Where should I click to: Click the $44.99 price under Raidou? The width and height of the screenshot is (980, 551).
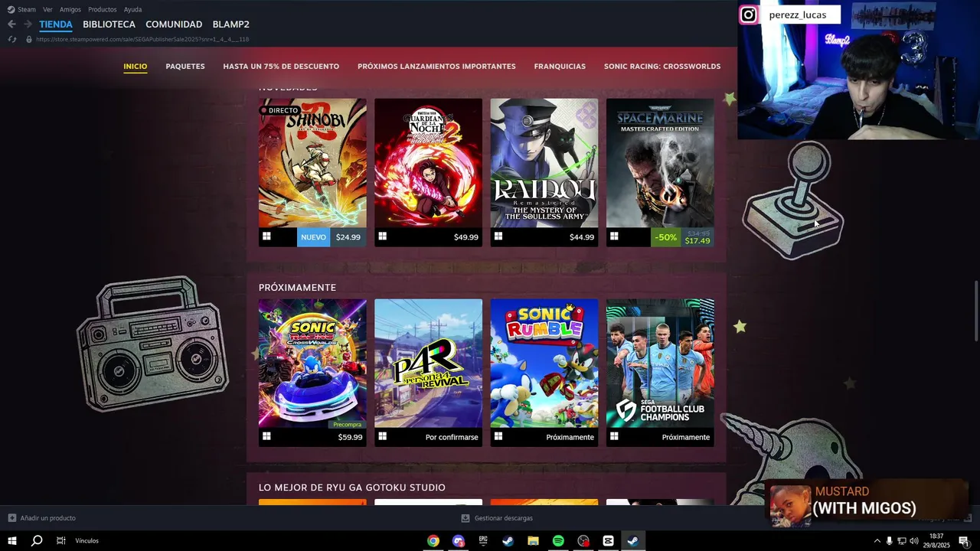coord(582,237)
